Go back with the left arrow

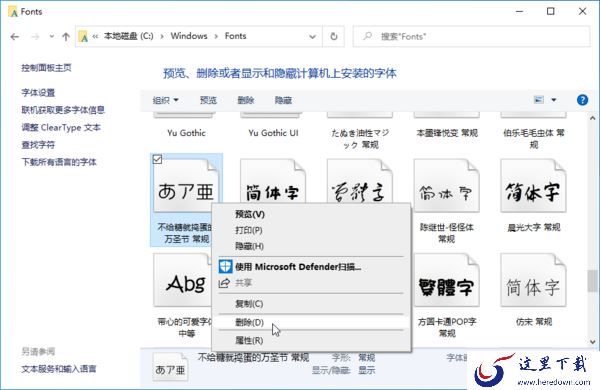pyautogui.click(x=15, y=37)
